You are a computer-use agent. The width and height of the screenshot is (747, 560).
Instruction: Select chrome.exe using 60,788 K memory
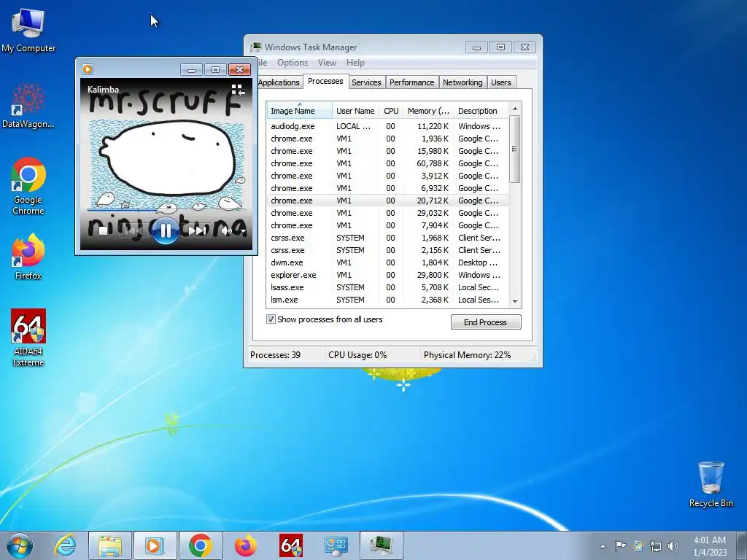pyautogui.click(x=387, y=163)
